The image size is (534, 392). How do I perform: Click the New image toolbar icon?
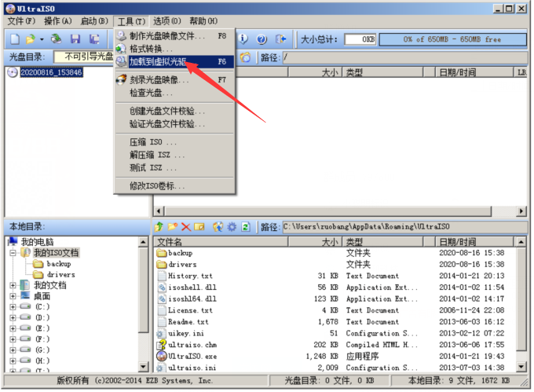click(x=15, y=39)
